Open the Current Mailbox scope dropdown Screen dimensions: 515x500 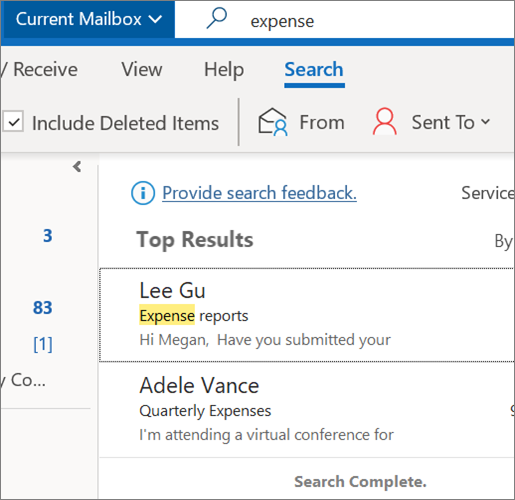click(x=88, y=19)
